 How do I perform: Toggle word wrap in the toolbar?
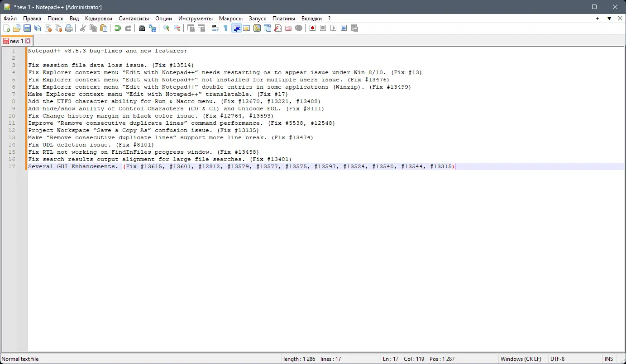click(x=215, y=28)
